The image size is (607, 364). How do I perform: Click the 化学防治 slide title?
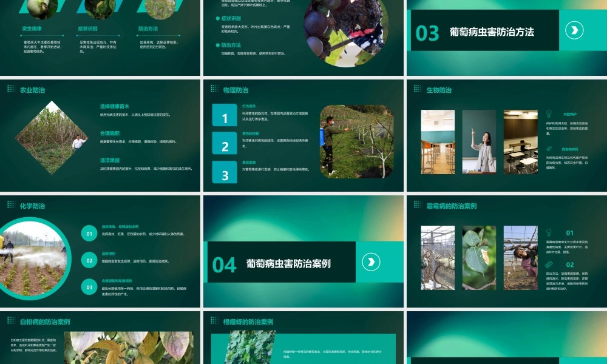point(33,206)
